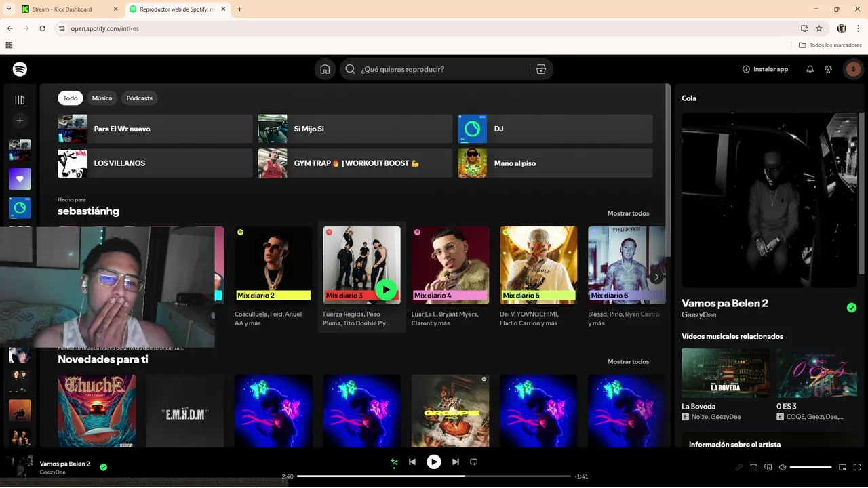Switch to the Stream - Kick Dashboard tab
The width and height of the screenshot is (868, 488).
point(68,9)
